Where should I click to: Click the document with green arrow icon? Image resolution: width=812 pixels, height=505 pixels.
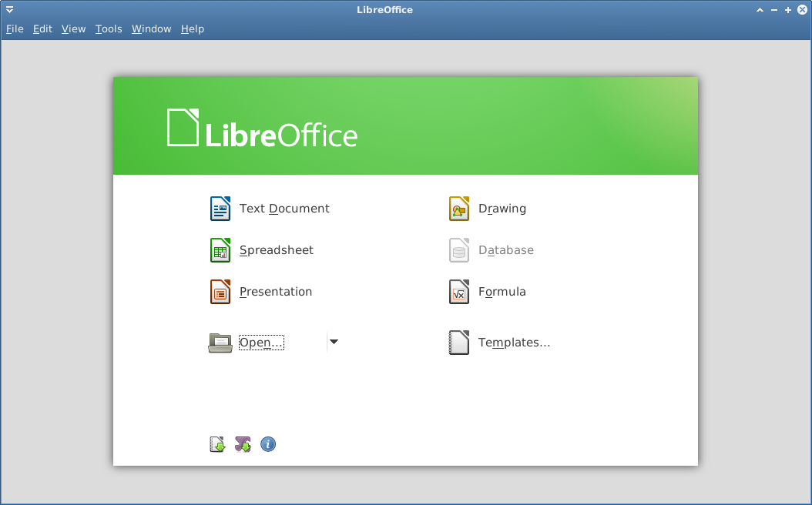[x=217, y=444]
